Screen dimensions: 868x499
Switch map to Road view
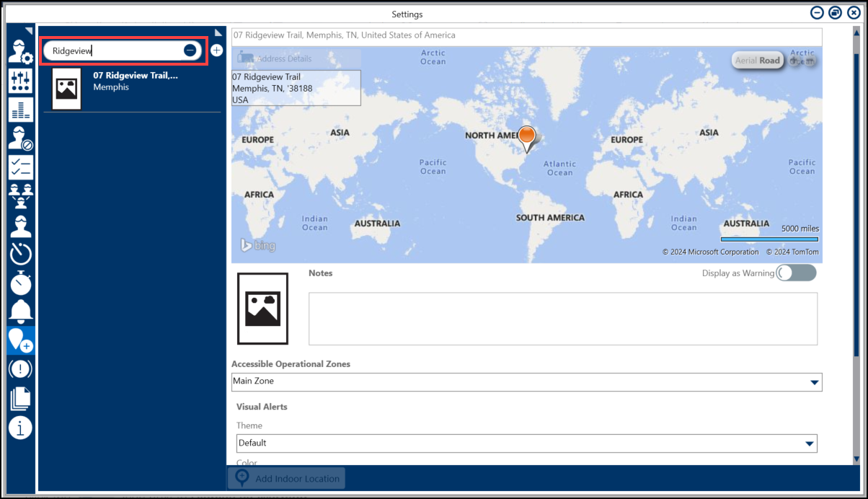tap(770, 61)
